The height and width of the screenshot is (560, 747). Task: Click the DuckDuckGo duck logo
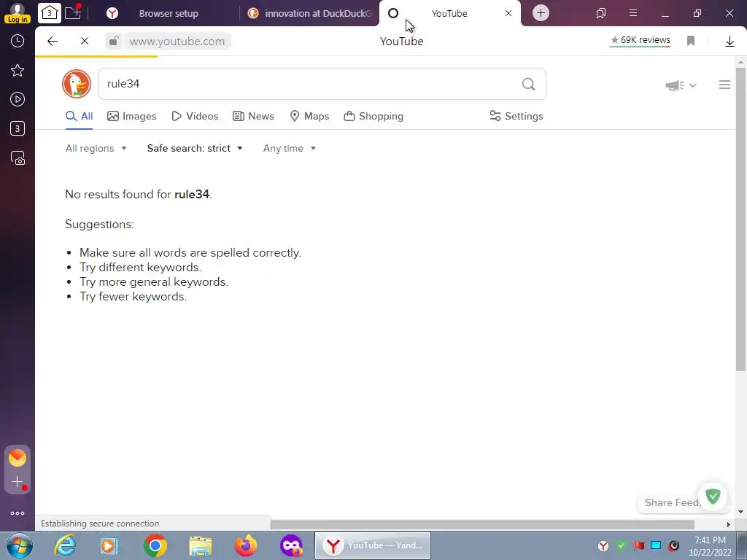click(x=77, y=84)
